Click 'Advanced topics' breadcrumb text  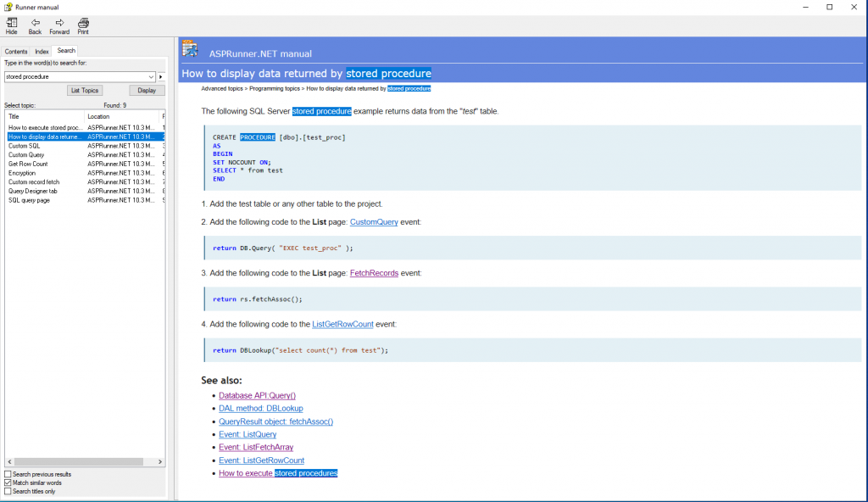pyautogui.click(x=222, y=89)
